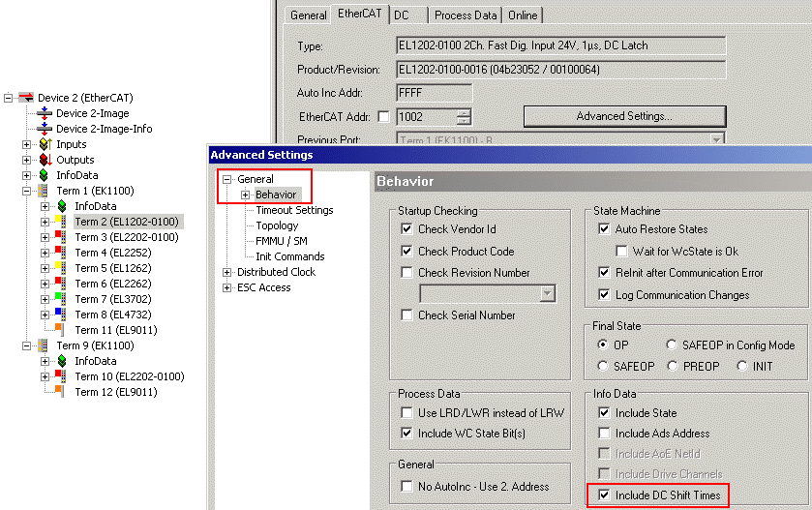
Task: Click the Term 11 (EL9011) end cap icon
Action: point(60,330)
